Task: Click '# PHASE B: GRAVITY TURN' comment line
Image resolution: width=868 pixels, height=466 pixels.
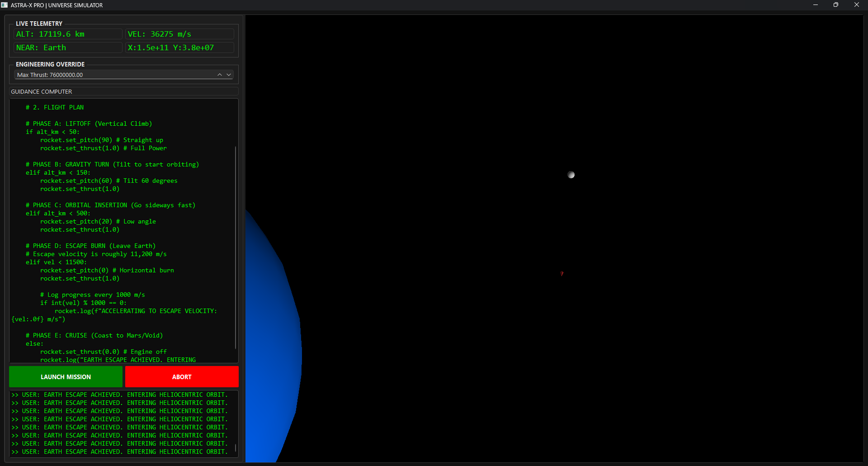Action: [112, 164]
